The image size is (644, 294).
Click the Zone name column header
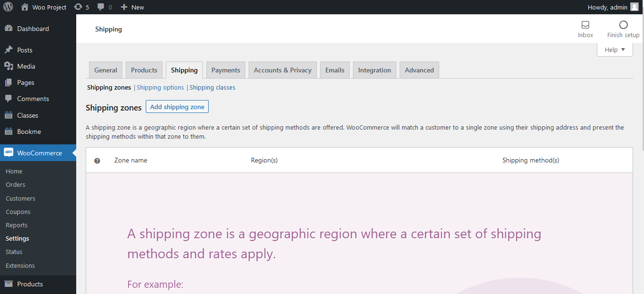click(x=131, y=161)
